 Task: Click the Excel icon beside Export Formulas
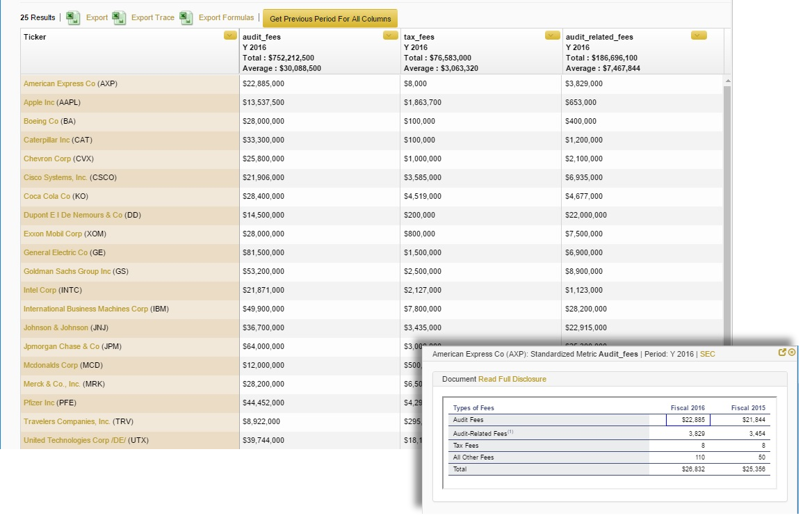[x=186, y=18]
